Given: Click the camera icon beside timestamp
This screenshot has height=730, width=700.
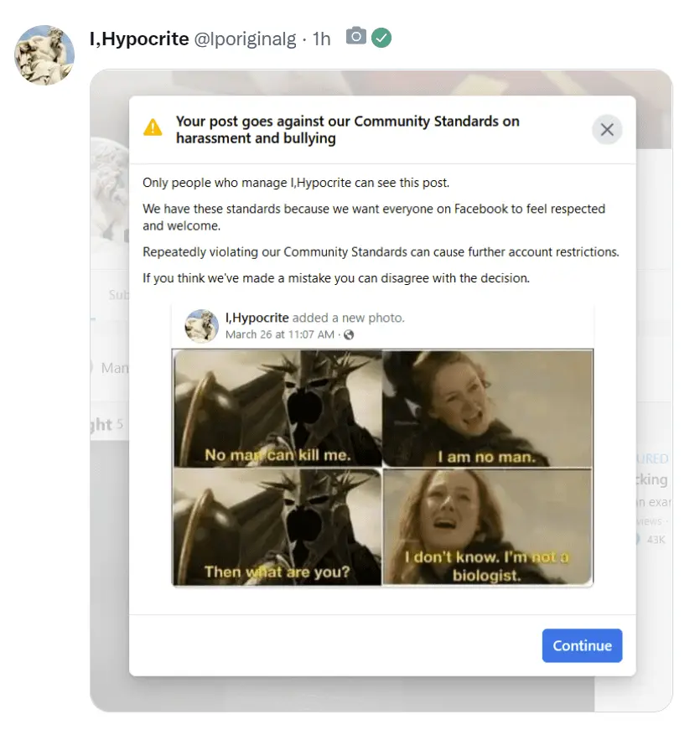Looking at the screenshot, I should click(355, 36).
